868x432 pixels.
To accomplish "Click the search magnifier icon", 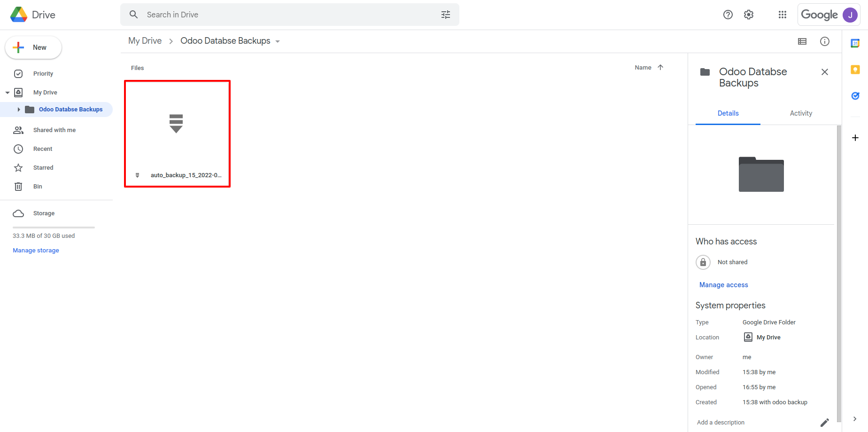I will (x=134, y=15).
